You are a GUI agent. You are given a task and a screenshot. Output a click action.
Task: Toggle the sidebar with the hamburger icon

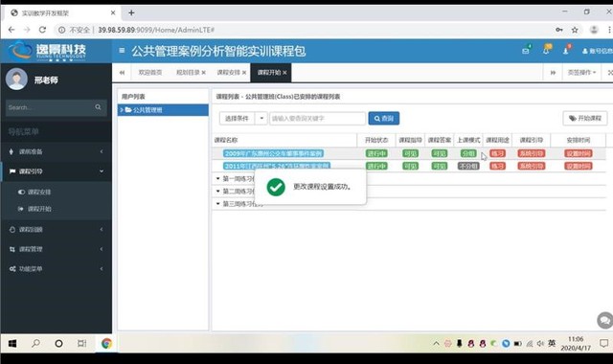[122, 51]
